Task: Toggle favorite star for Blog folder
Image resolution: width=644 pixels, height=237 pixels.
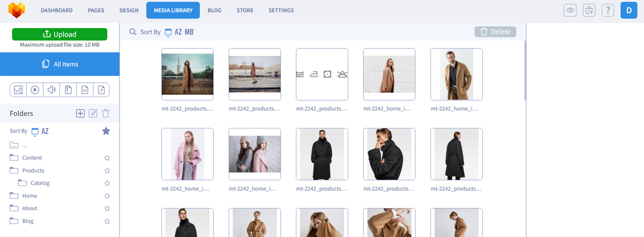Action: click(107, 221)
